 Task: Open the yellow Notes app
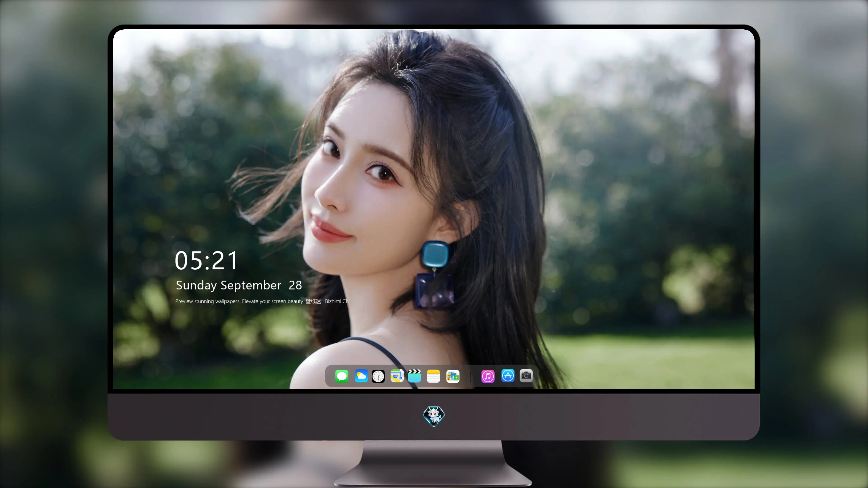(x=433, y=376)
